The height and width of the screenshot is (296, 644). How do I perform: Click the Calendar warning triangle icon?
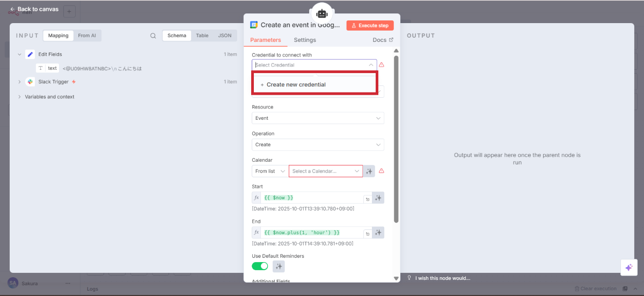[x=382, y=171]
